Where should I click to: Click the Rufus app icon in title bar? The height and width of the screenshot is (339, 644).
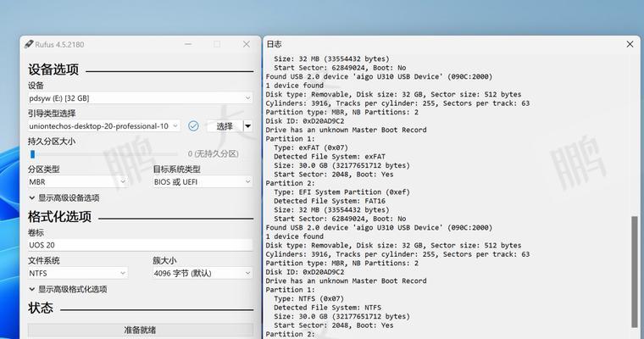tap(28, 44)
